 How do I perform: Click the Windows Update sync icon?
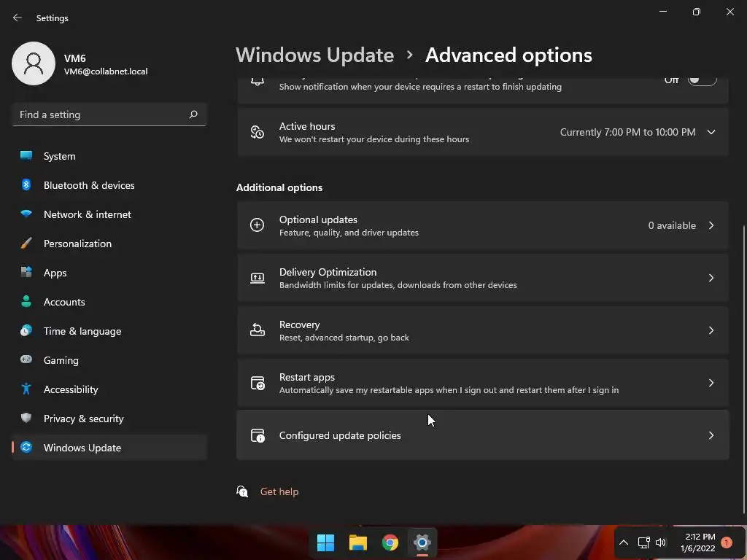[x=26, y=447]
